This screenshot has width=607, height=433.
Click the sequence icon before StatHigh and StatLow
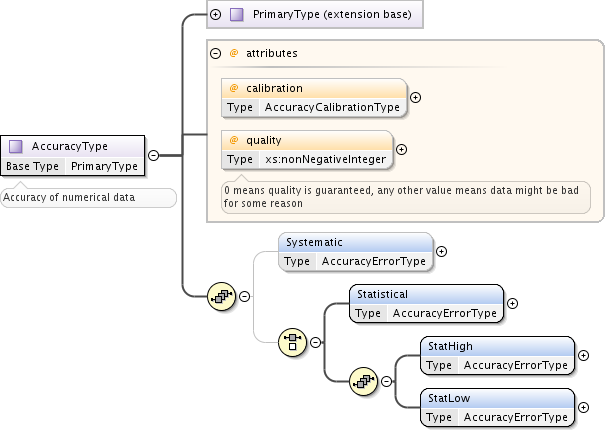(x=362, y=380)
